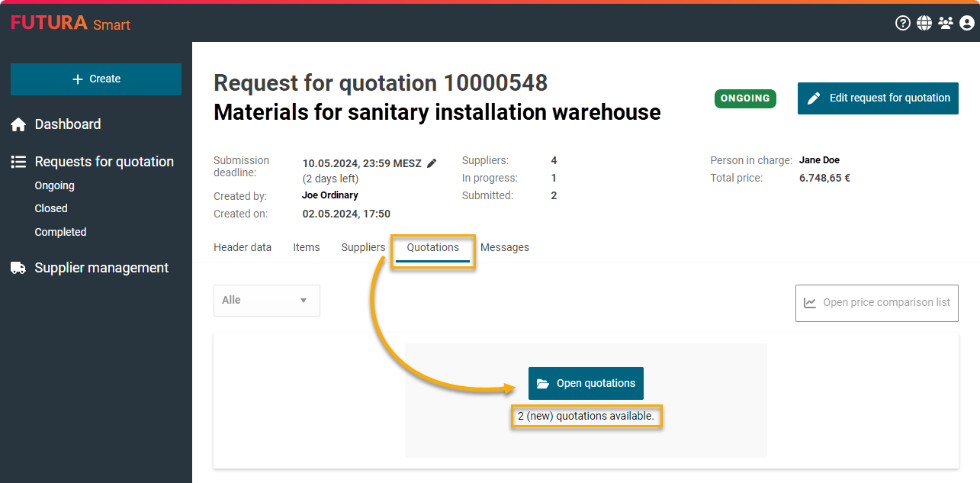Viewport: 980px width, 483px height.
Task: Open the user group icon
Action: point(946,23)
